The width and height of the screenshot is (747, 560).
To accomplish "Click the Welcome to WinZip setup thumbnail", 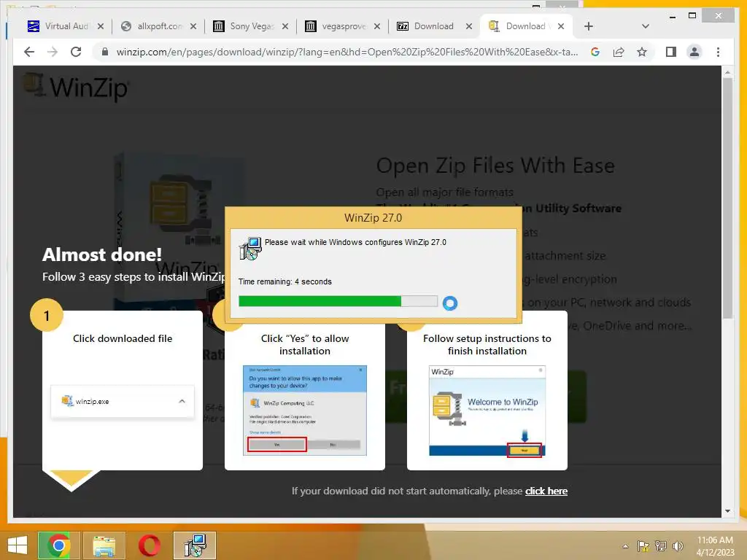I will [x=487, y=411].
